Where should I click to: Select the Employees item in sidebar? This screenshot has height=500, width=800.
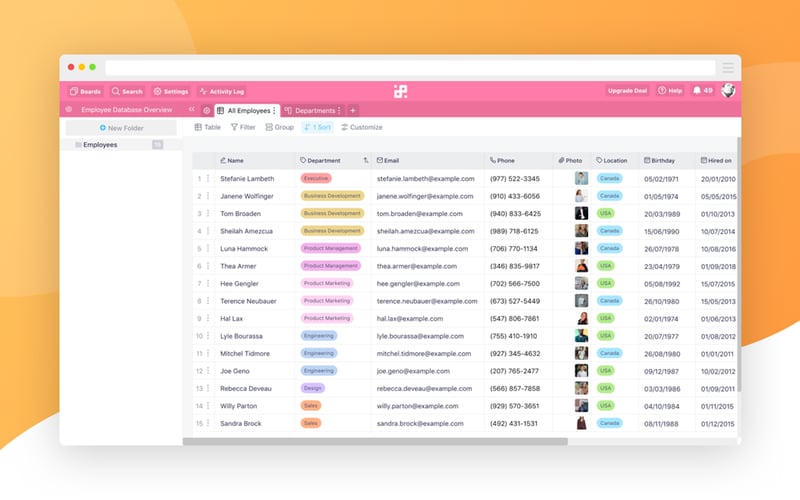point(121,145)
